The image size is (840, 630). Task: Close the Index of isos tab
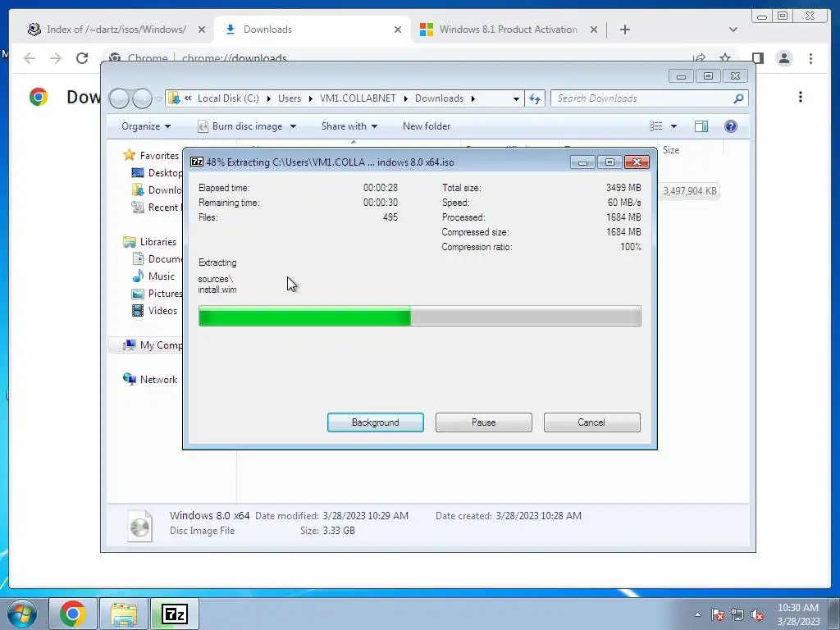(x=202, y=30)
